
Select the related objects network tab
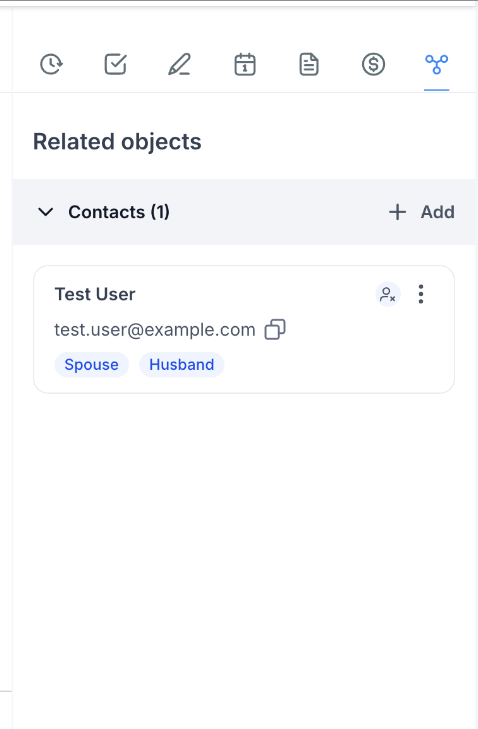(437, 64)
